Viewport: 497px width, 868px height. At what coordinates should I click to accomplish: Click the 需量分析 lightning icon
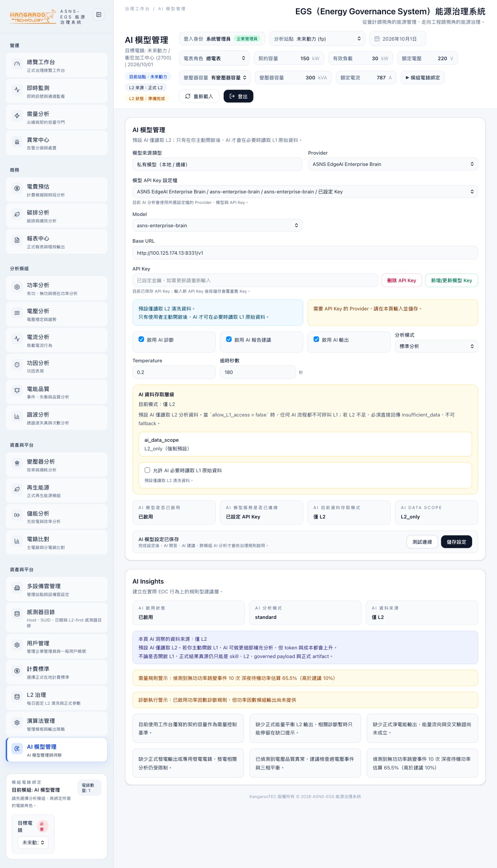17,116
